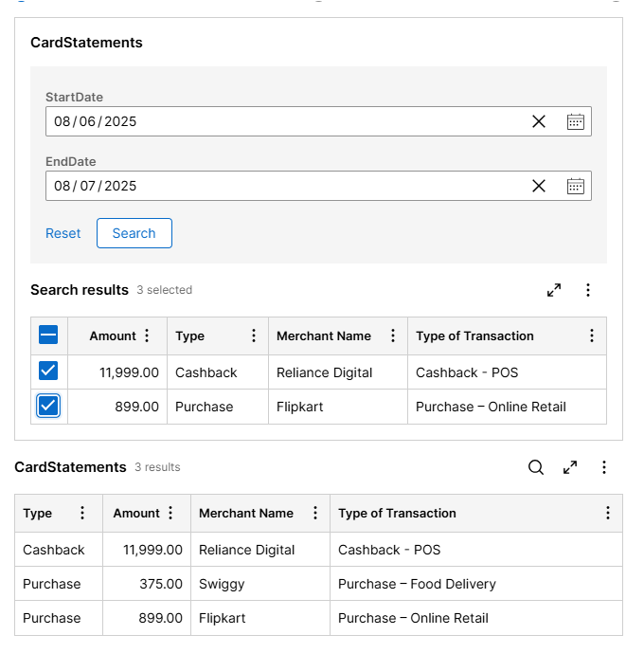Uncheck the Flipkart row checkbox

[x=48, y=406]
